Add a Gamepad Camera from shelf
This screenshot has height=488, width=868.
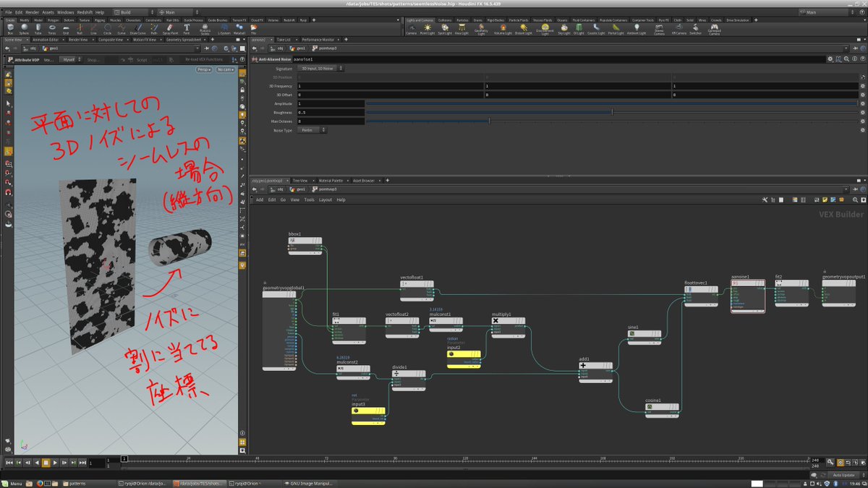715,30
